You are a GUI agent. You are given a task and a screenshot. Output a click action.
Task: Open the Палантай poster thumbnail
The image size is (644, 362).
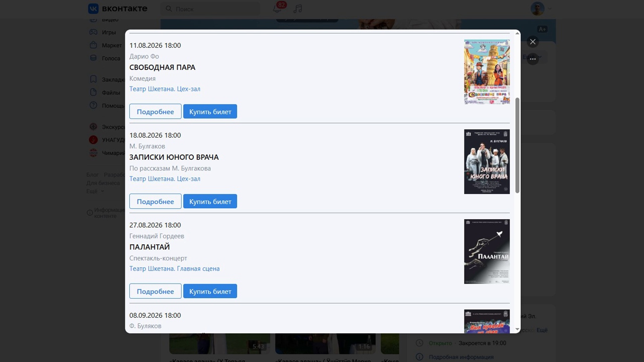pos(487,251)
